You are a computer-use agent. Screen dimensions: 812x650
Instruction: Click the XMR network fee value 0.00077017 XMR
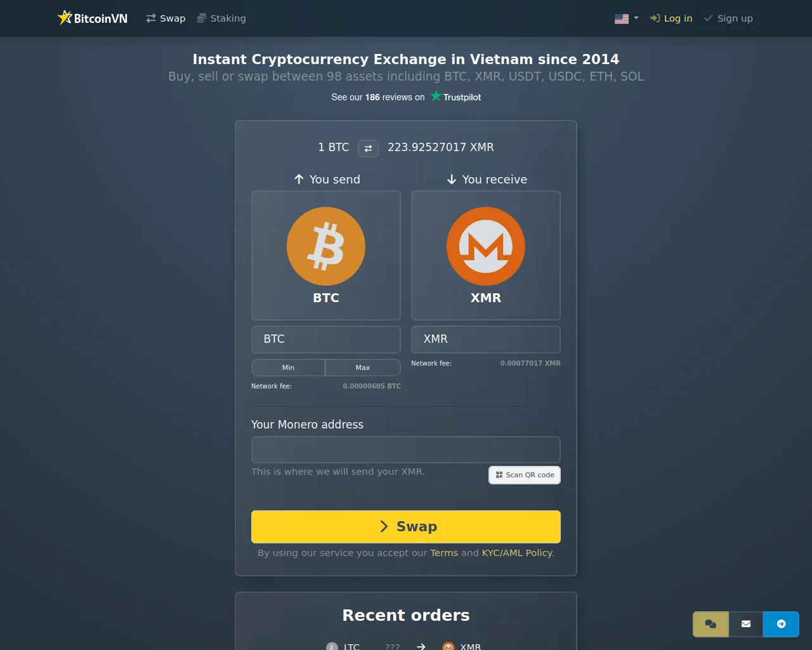pyautogui.click(x=530, y=363)
